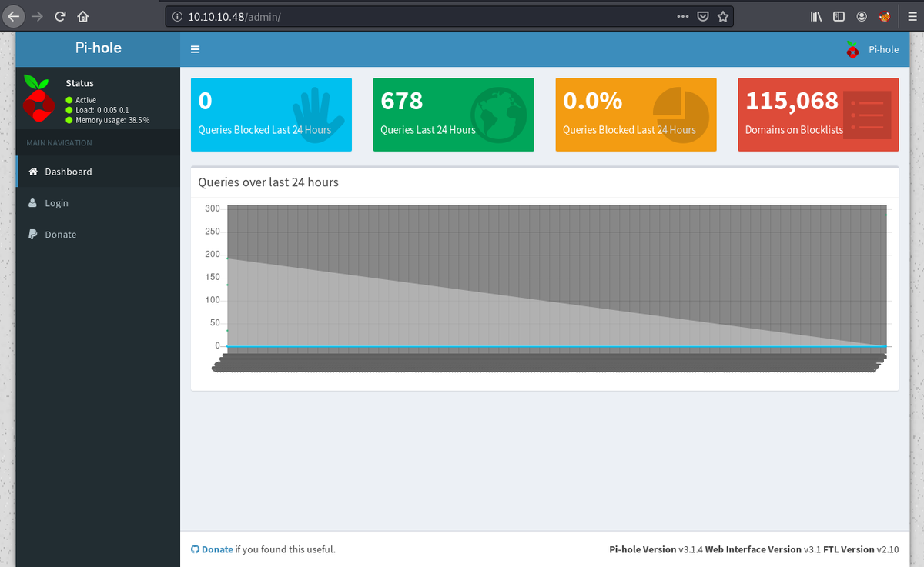924x567 pixels.
Task: Toggle the browser sidebar icon
Action: point(839,16)
